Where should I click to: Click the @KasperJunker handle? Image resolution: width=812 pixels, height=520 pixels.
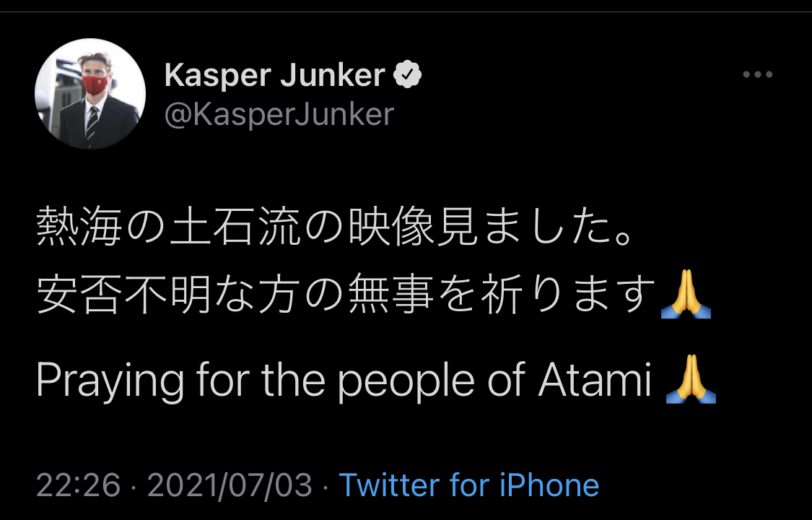click(279, 115)
